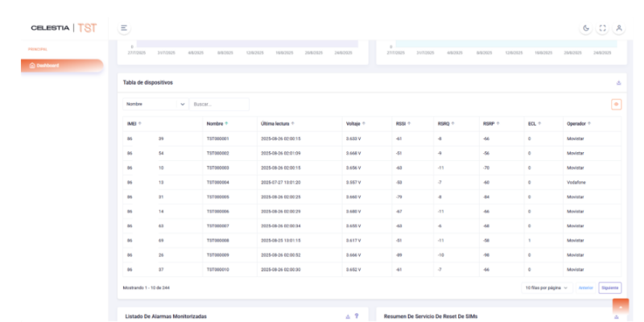644x322 pixels.
Task: Toggle dark mode with the moon icon
Action: point(587,28)
